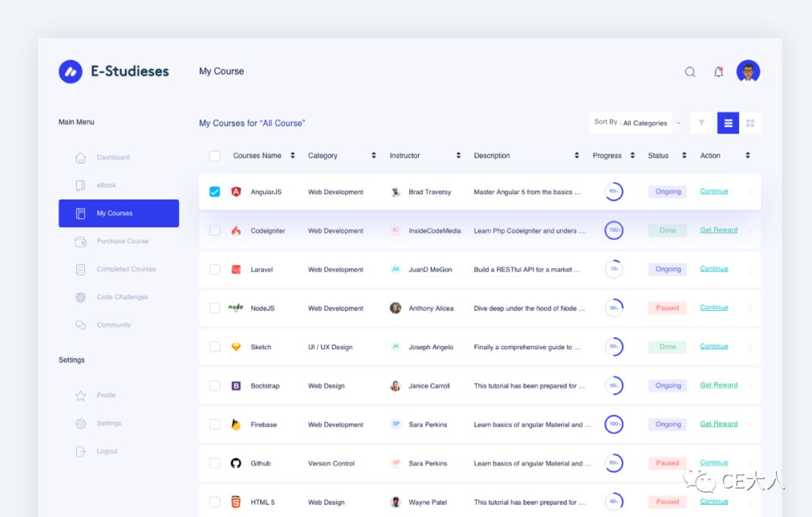This screenshot has width=812, height=517.
Task: Sort by Action column arrows
Action: 748,156
